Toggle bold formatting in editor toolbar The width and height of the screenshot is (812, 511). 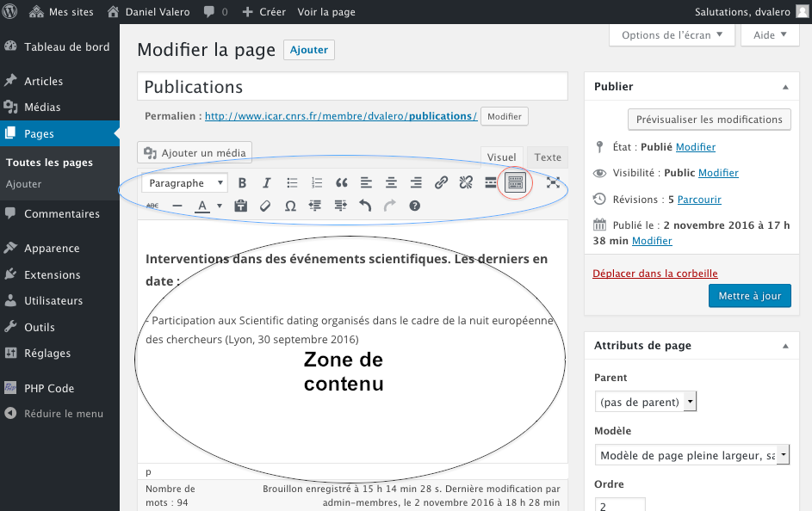pos(242,182)
